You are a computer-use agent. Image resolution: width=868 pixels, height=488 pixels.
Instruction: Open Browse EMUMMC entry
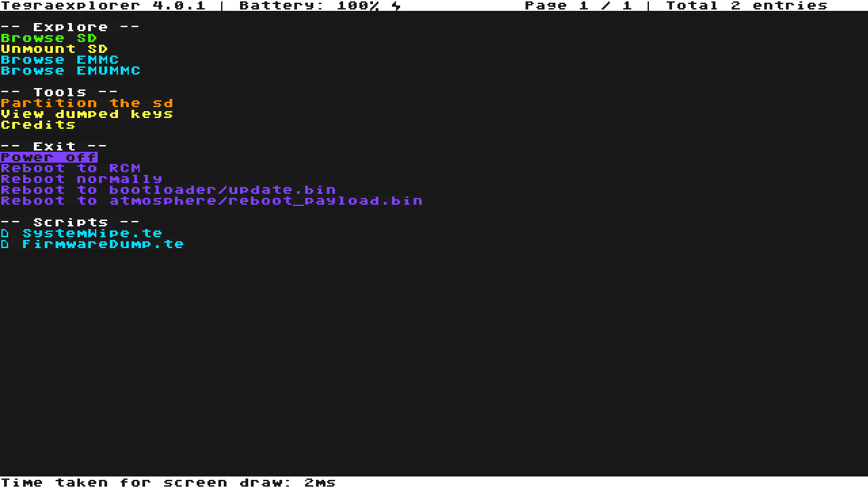pos(71,70)
